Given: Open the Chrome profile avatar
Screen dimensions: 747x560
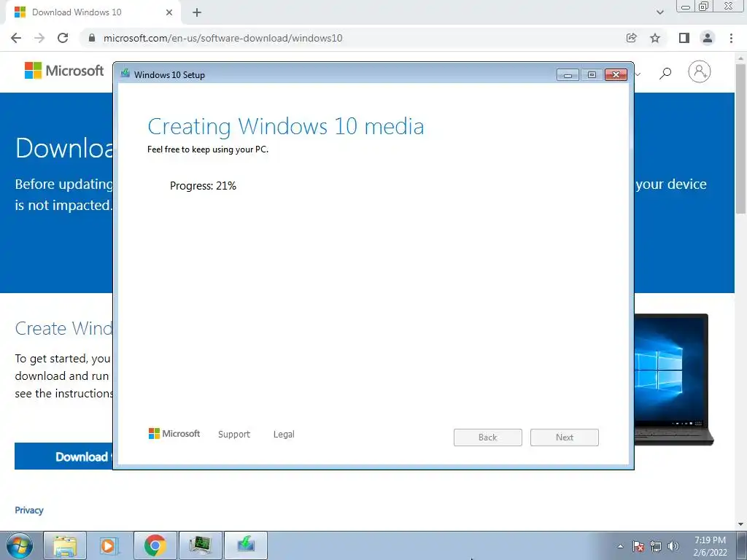Looking at the screenshot, I should pos(708,38).
